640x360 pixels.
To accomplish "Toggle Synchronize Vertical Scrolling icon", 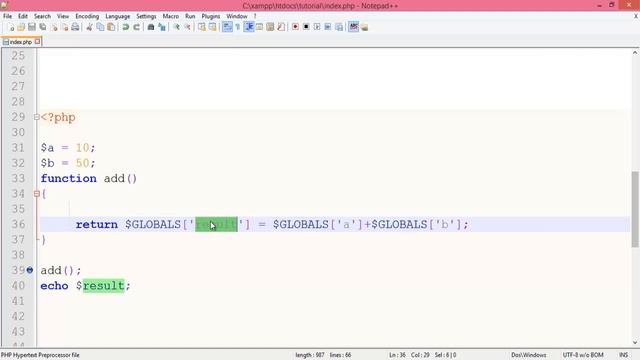I will coord(202,27).
